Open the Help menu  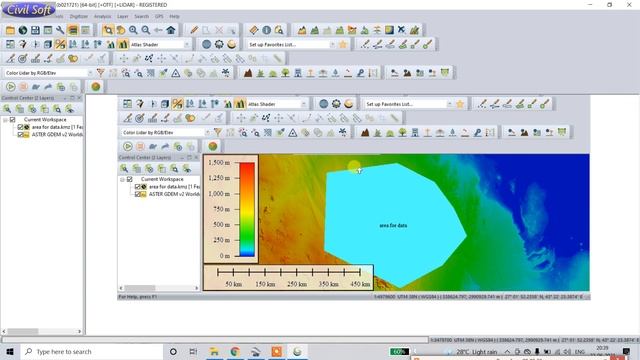[x=174, y=16]
